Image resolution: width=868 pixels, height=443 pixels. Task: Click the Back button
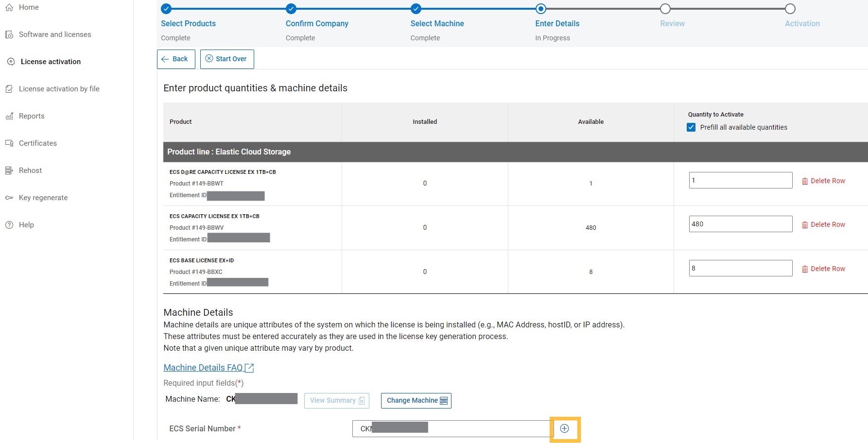tap(175, 59)
